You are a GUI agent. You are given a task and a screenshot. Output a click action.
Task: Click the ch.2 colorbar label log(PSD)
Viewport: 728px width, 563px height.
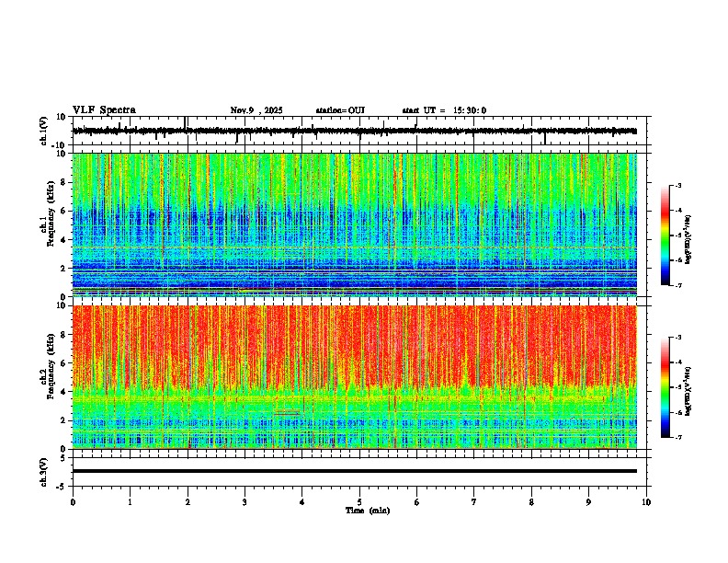[x=688, y=391]
